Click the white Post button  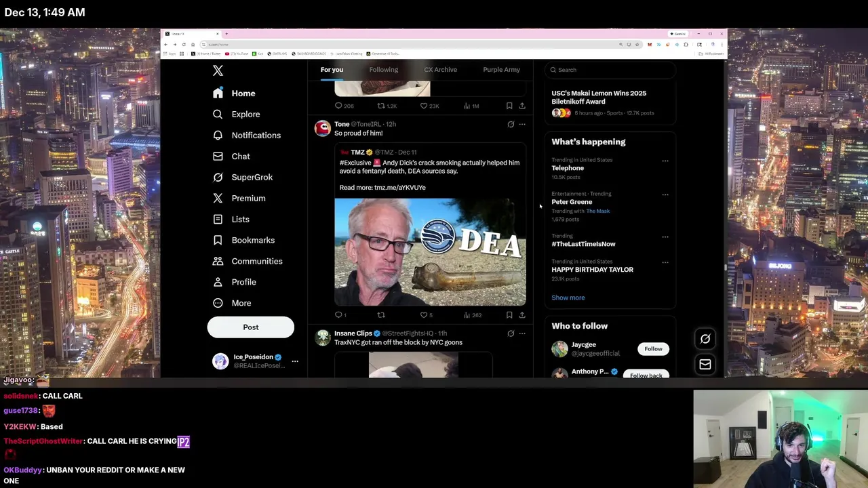coord(251,327)
